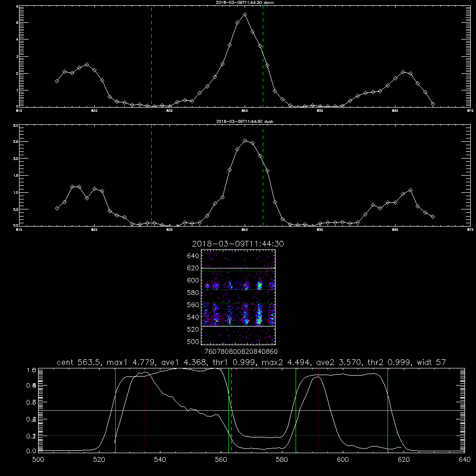Click the '2018-03-09T11:44:30 dusk' plot title
The height and width of the screenshot is (476, 476).
[245, 121]
